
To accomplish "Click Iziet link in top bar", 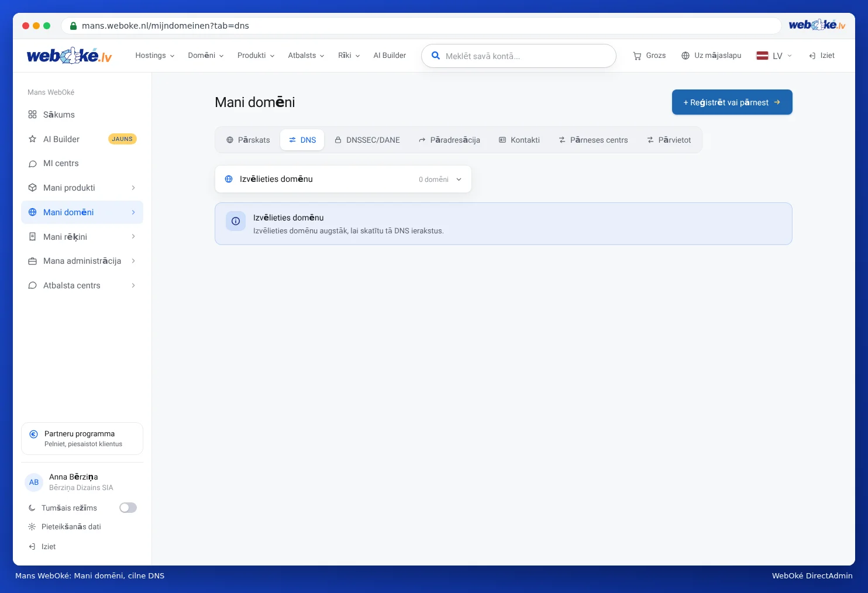I will (822, 56).
